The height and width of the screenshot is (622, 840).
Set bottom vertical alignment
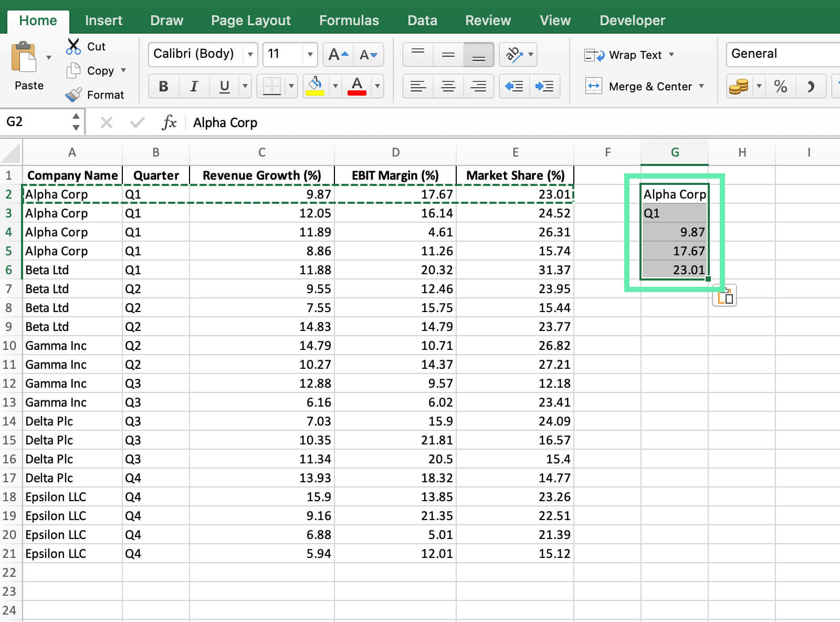[x=479, y=54]
